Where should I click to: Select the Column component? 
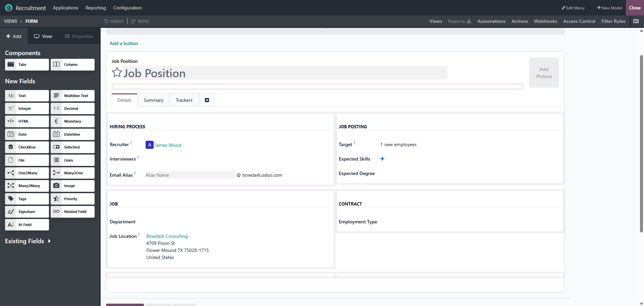click(x=72, y=64)
